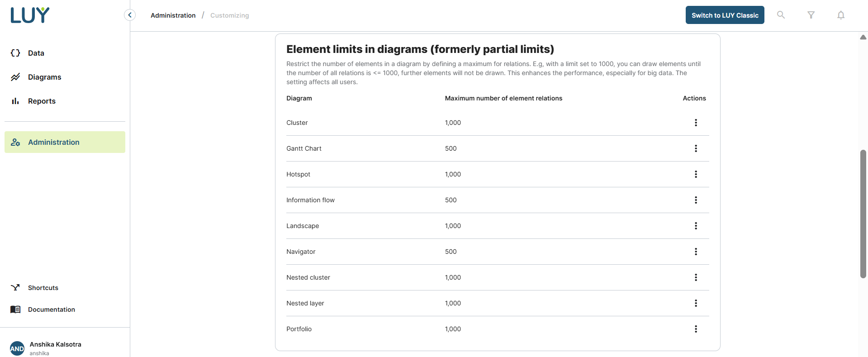Open the notifications bell

[x=841, y=15]
